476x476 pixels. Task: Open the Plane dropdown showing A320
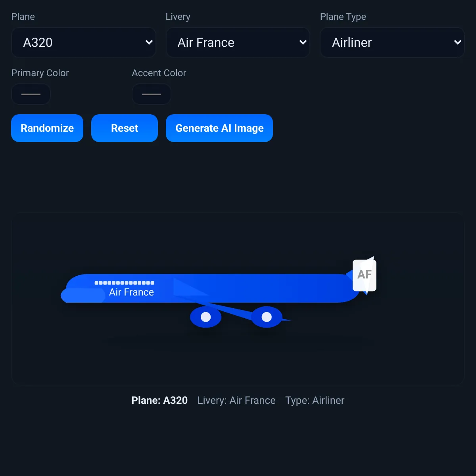[x=84, y=42]
